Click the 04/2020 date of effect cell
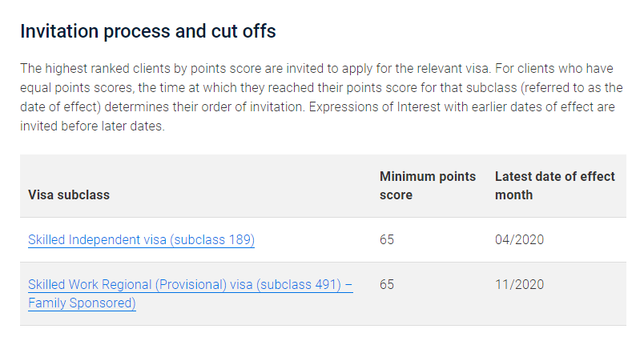Screen dimensions: 644x345 tap(519, 239)
